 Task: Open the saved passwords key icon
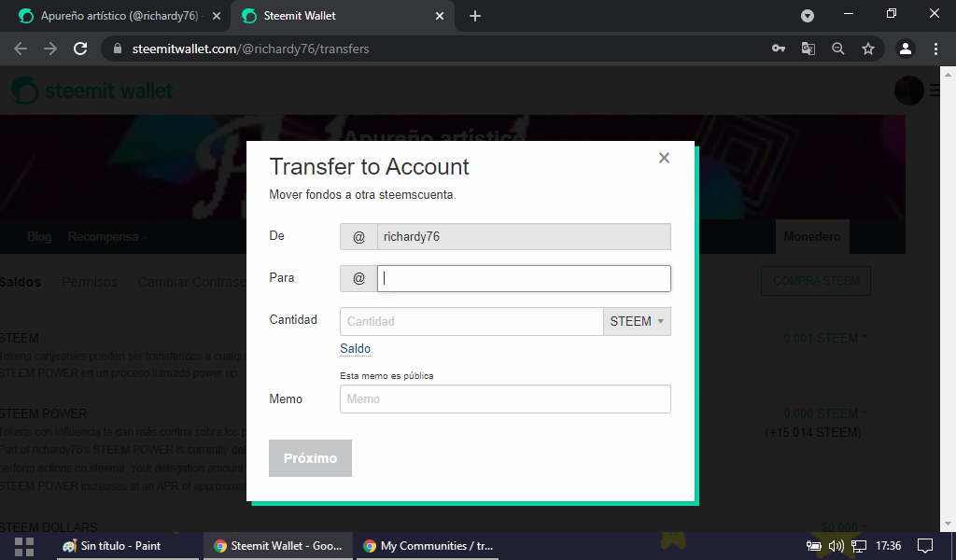pyautogui.click(x=779, y=49)
